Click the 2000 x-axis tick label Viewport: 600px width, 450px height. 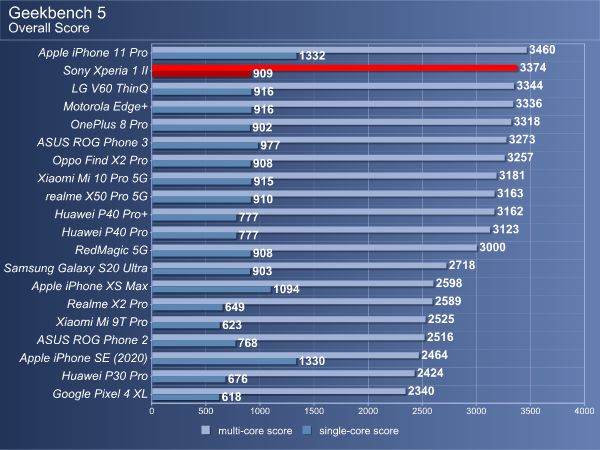[368, 411]
